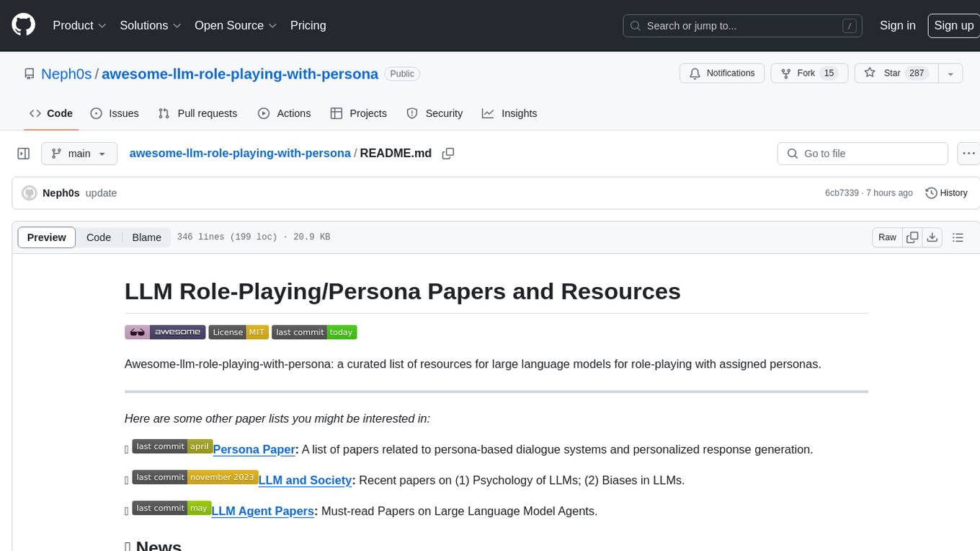Switch to the Security tab
The height and width of the screenshot is (551, 980).
tap(435, 113)
